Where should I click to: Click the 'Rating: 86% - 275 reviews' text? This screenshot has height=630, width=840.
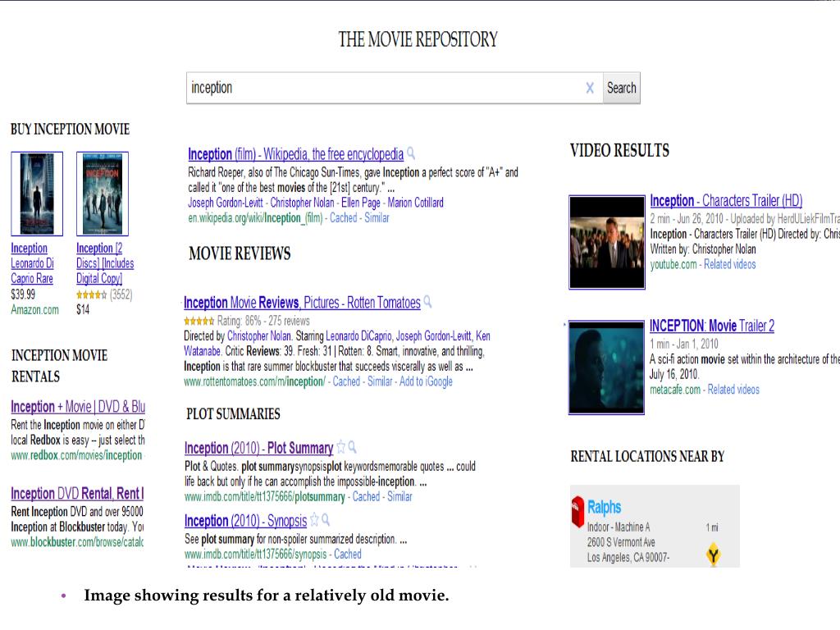click(x=263, y=322)
